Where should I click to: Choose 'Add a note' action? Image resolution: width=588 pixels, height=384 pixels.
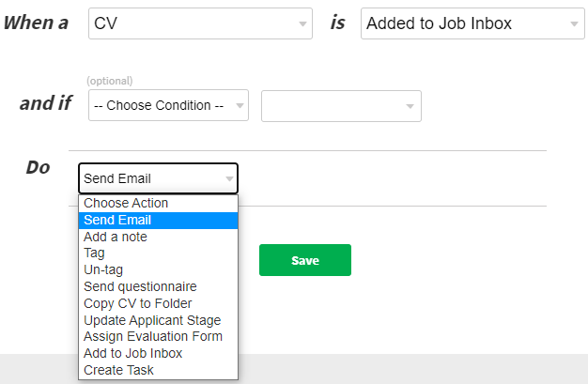coord(116,237)
